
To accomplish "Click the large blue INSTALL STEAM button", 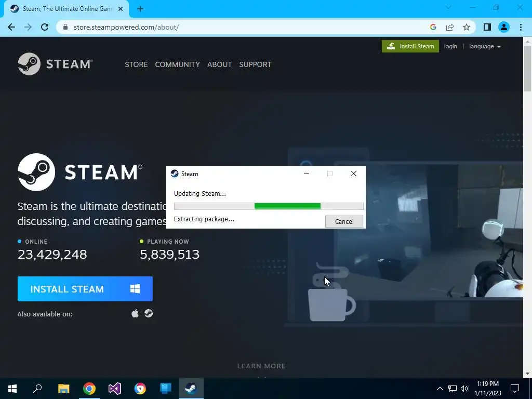I will 85,289.
